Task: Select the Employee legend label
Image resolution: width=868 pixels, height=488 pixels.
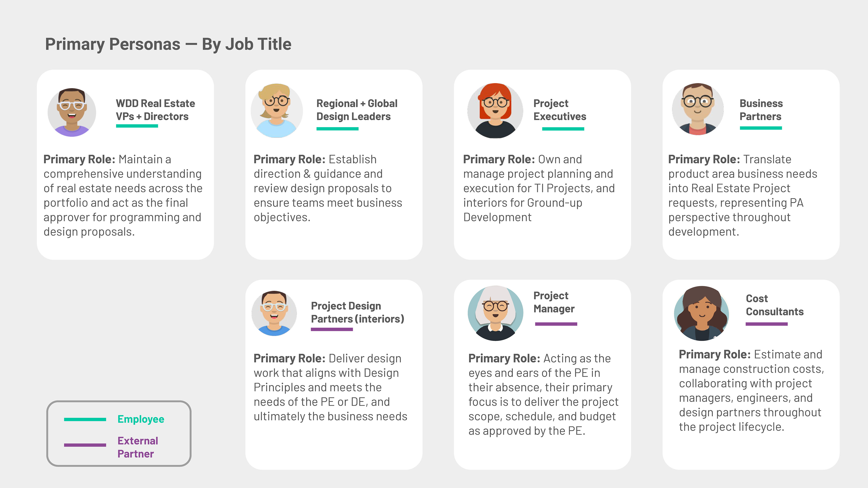Action: 141,419
